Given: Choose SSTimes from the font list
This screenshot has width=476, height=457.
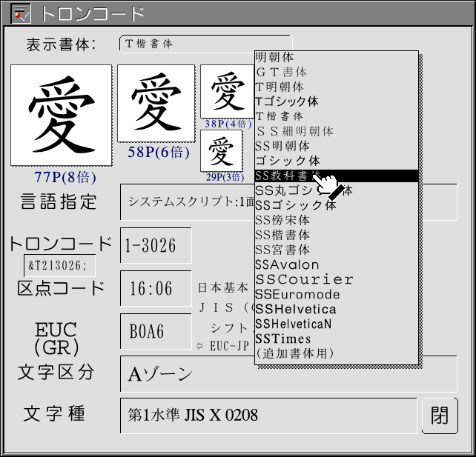Looking at the screenshot, I should click(x=283, y=338).
